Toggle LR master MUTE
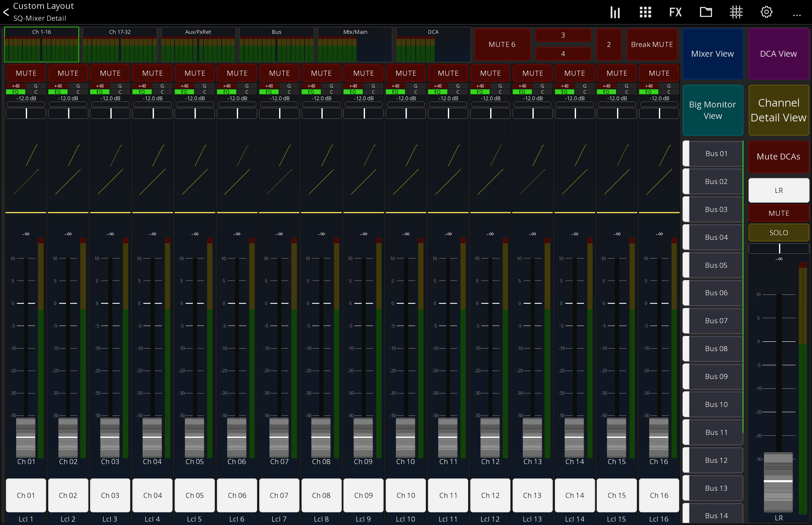Screen dimensions: 812x525 [779, 213]
